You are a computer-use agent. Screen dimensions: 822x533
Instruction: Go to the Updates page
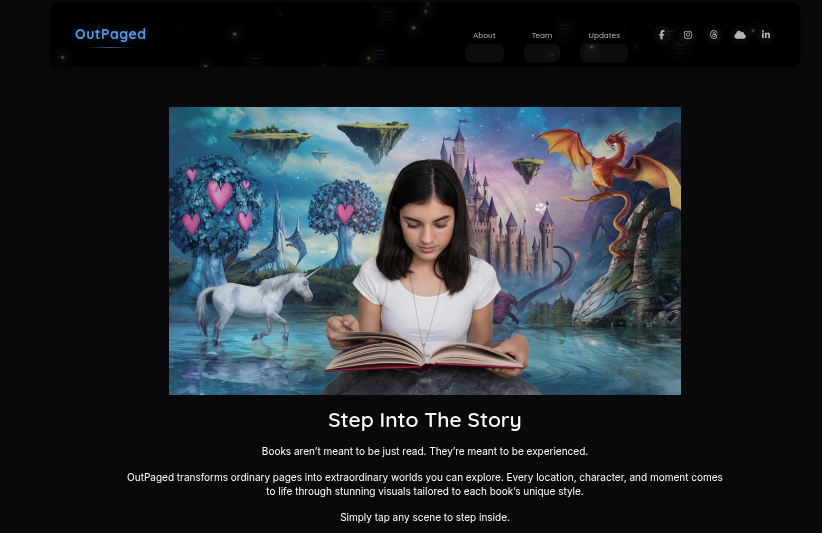coord(604,35)
